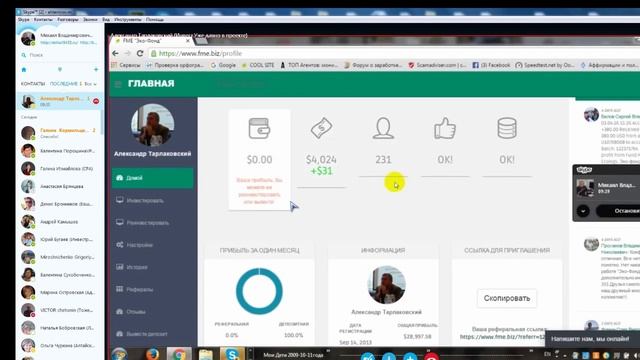Screen dimensions: 640x360
Task: Select Skype contact Наталья Бобровская
Action: (60, 328)
